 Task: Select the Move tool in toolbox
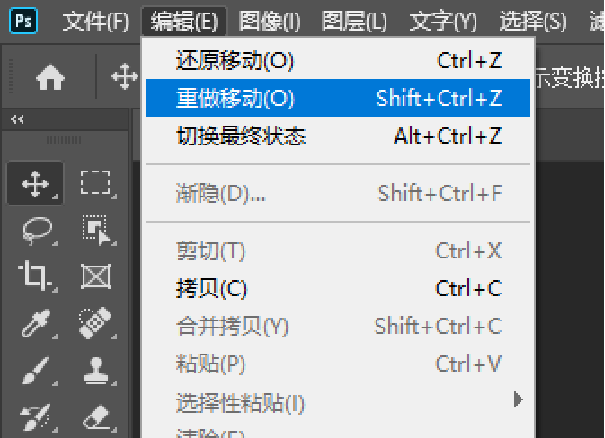pos(36,183)
